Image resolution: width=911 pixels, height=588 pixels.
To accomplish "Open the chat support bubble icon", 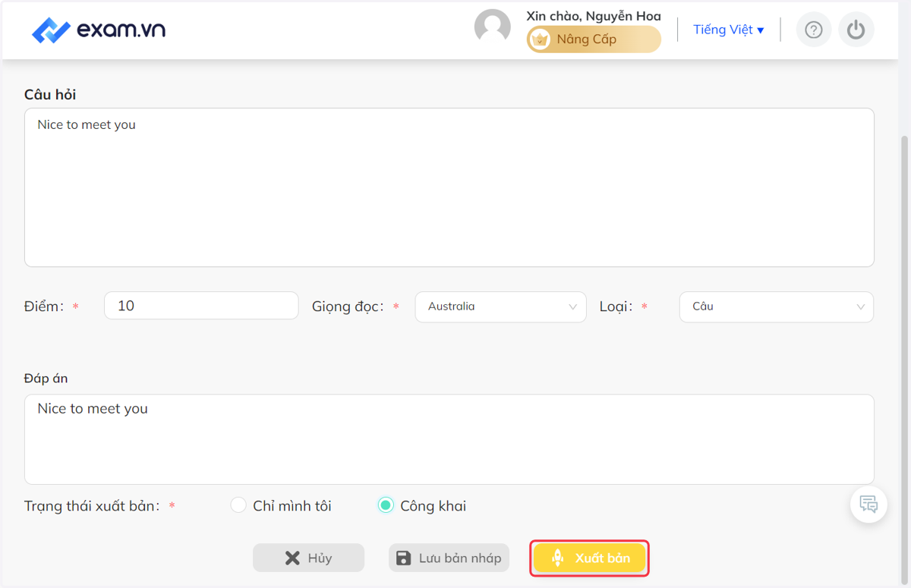I will tap(868, 504).
